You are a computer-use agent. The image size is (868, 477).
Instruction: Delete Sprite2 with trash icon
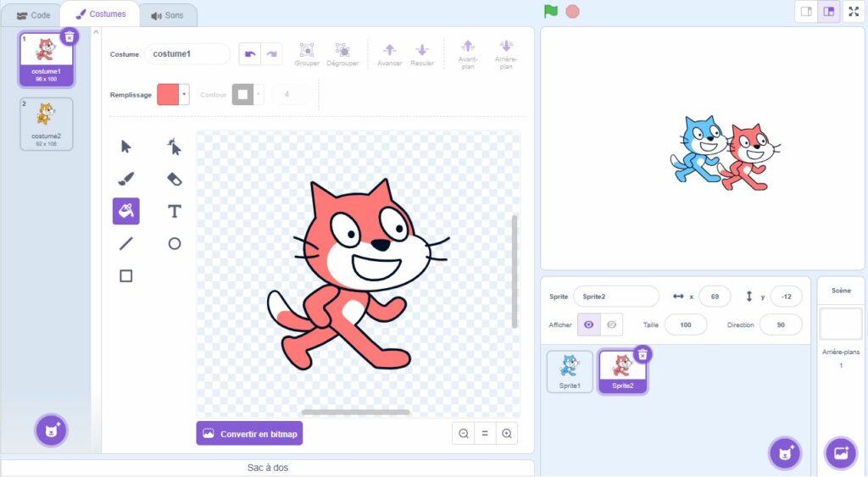click(643, 355)
